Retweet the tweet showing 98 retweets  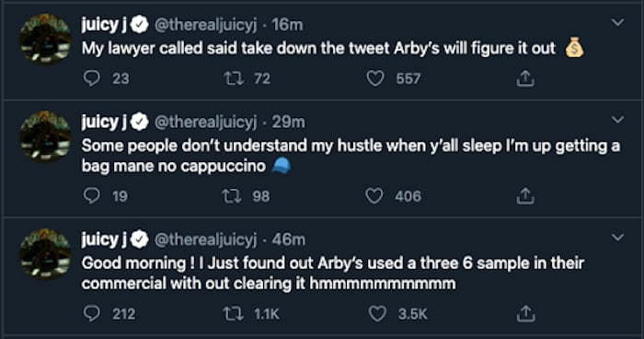click(232, 196)
